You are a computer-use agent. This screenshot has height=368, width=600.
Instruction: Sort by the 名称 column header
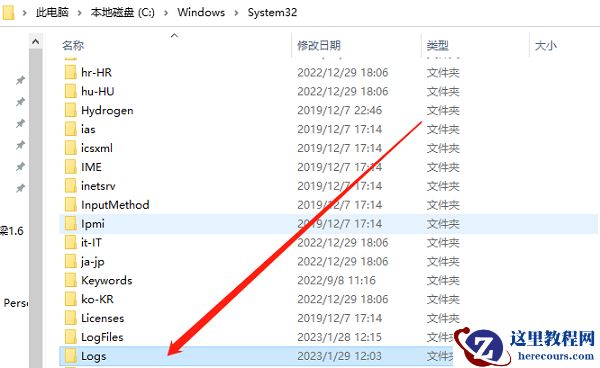click(73, 46)
